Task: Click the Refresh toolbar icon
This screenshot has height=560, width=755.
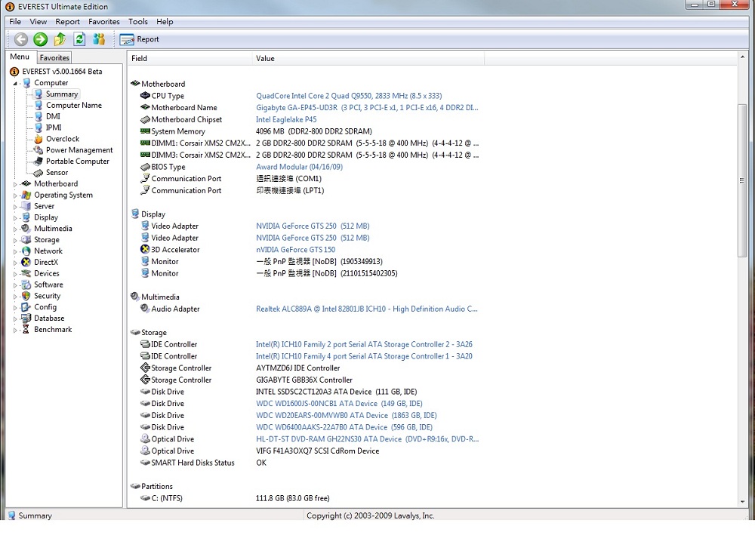Action: [x=79, y=39]
